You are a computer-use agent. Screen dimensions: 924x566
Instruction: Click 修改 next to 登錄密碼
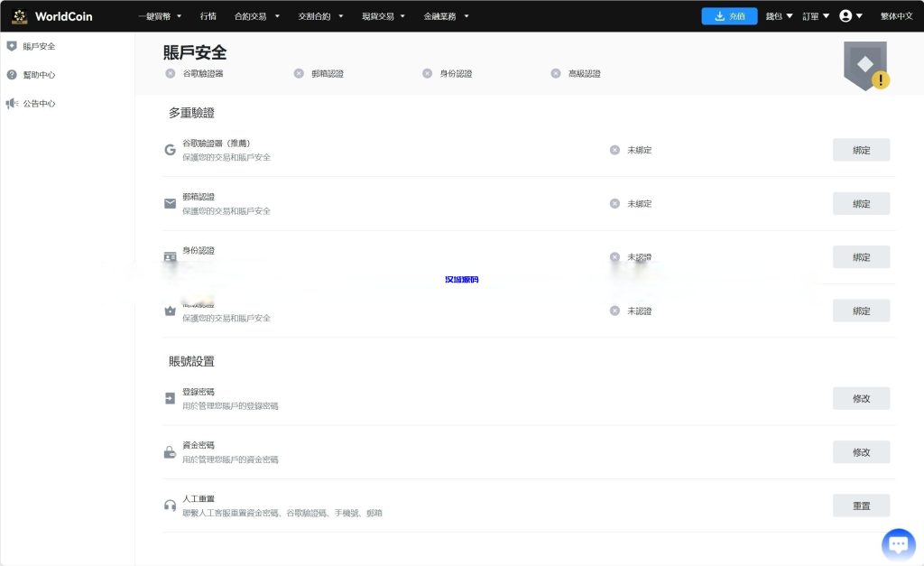[x=861, y=398]
